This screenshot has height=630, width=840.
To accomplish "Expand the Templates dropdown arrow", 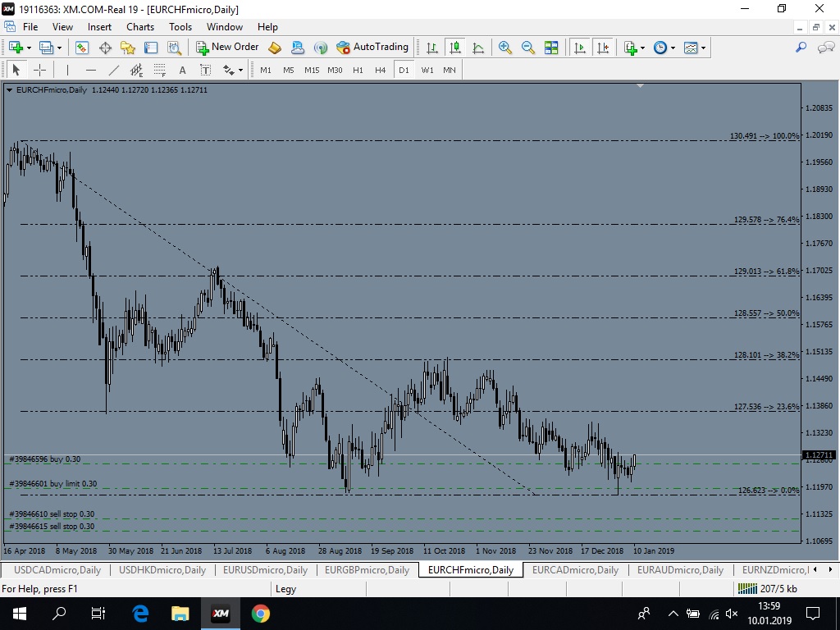I will click(x=703, y=48).
